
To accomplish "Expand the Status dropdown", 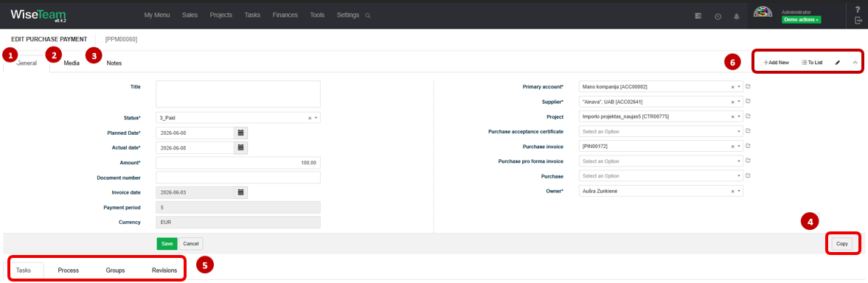I will [316, 118].
